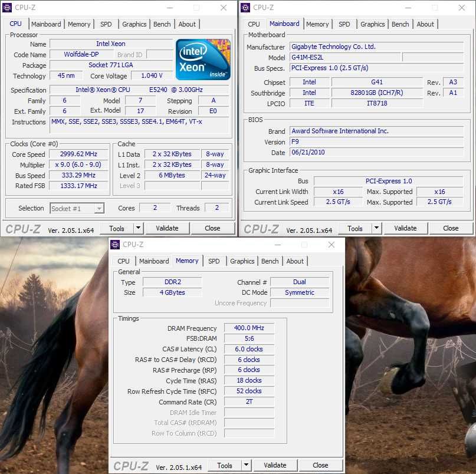
Task: Open Bench tab in the Memory window
Action: pyautogui.click(x=270, y=261)
